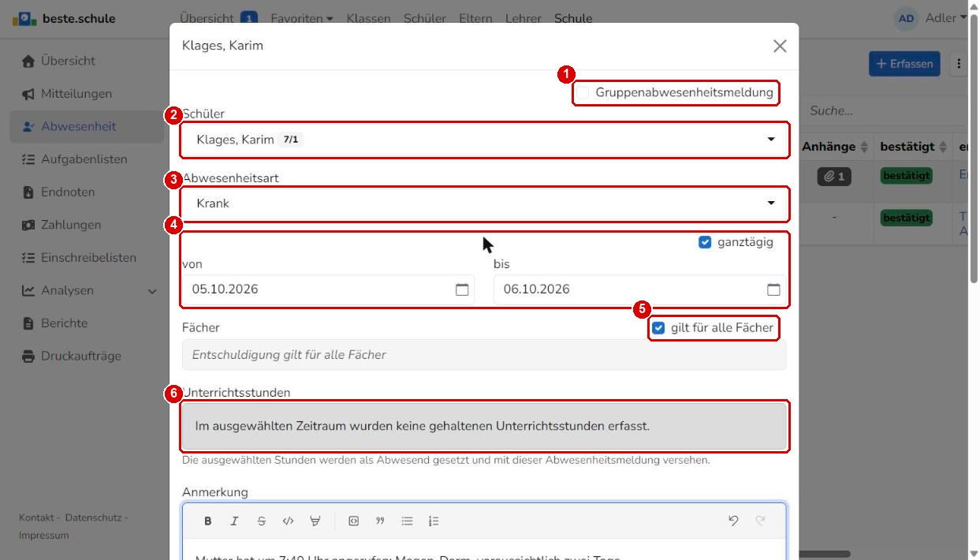This screenshot has width=980, height=560.
Task: Insert a blockquote in the editor
Action: [380, 521]
